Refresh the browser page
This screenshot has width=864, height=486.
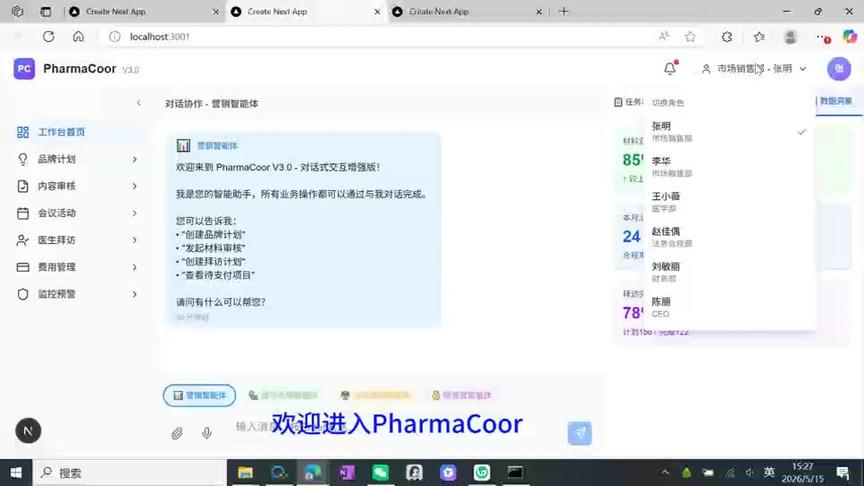pyautogui.click(x=48, y=36)
